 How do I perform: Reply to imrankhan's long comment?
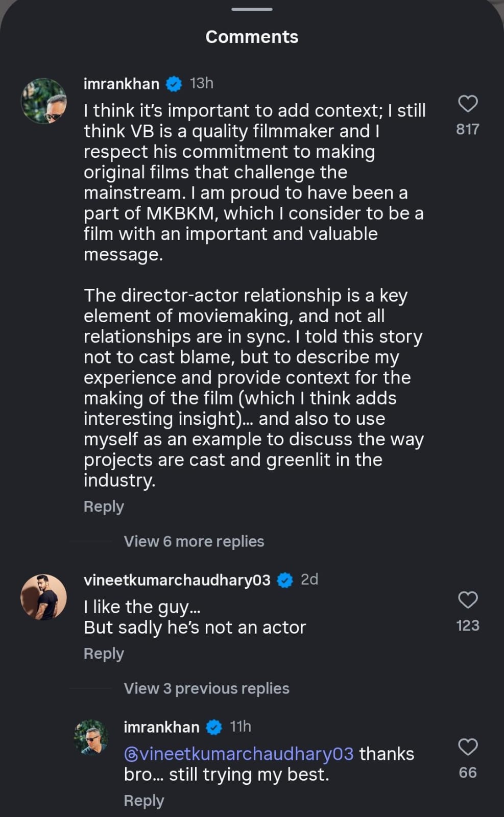pyautogui.click(x=104, y=507)
